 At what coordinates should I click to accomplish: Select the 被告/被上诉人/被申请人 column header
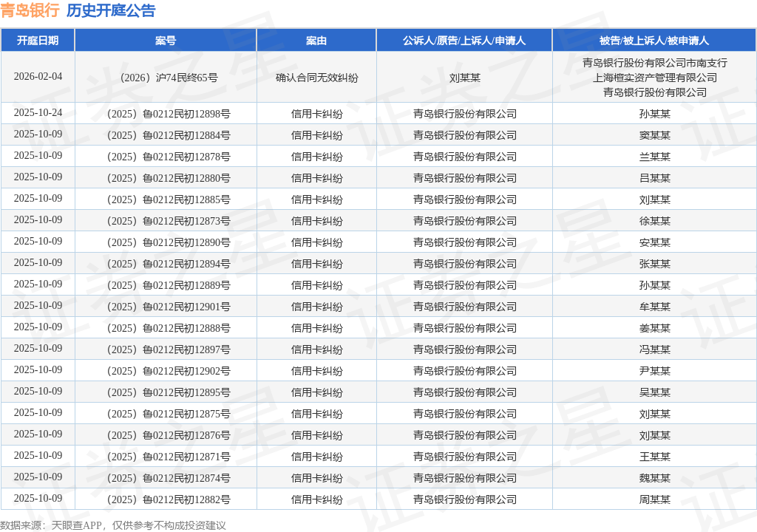point(654,41)
